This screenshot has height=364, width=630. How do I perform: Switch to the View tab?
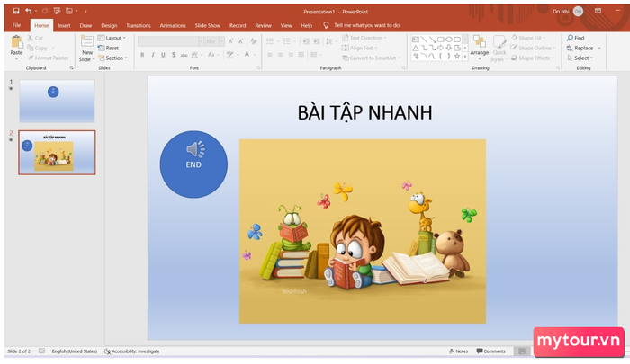pos(286,25)
